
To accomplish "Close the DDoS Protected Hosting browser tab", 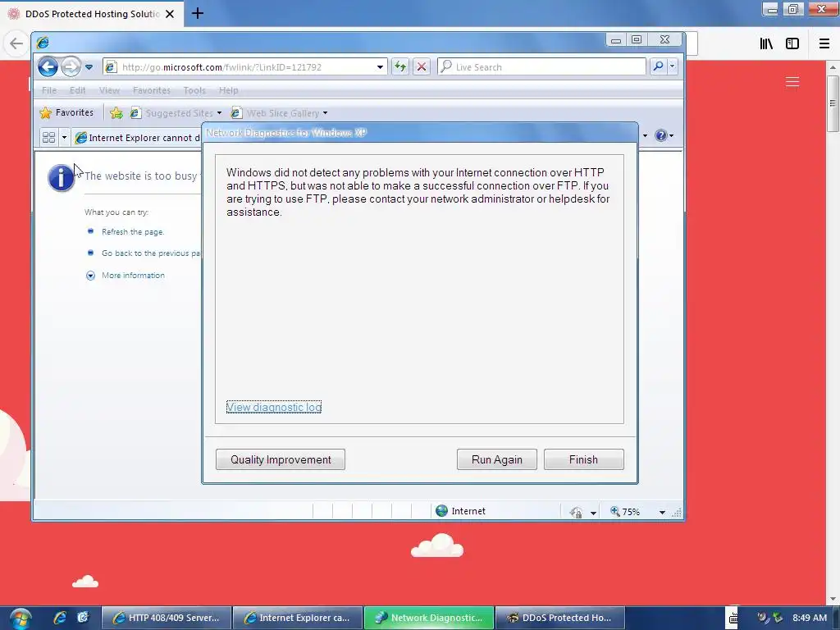I will pyautogui.click(x=170, y=14).
